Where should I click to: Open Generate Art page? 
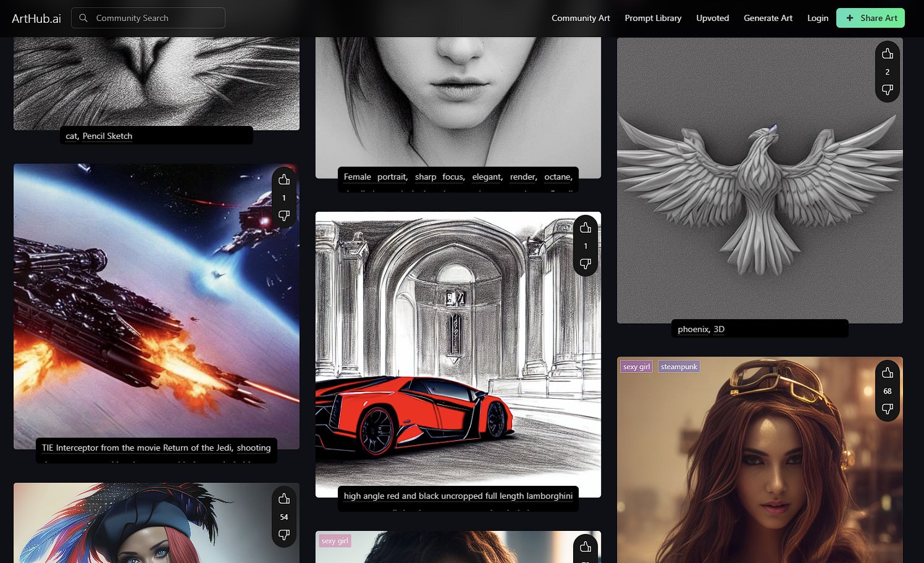pos(768,18)
